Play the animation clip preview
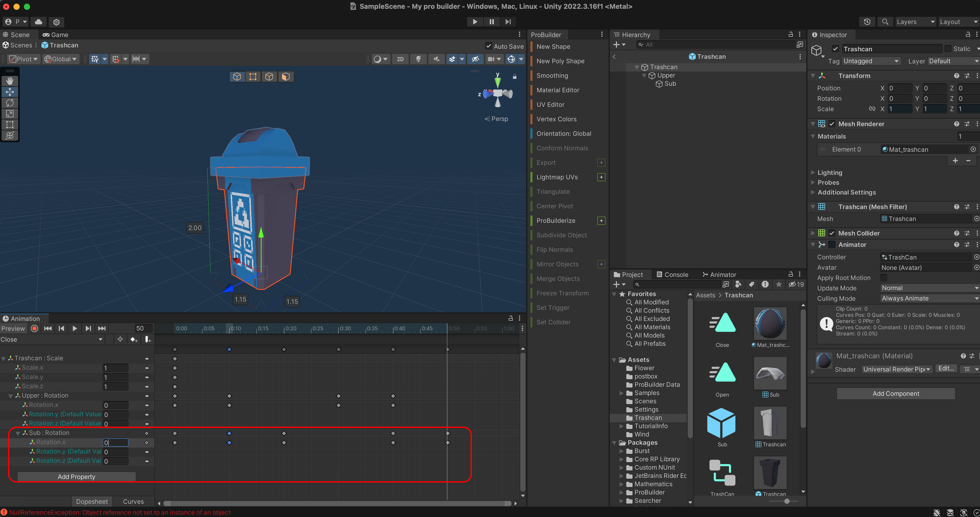Screen dimensions: 980x517 75,328
